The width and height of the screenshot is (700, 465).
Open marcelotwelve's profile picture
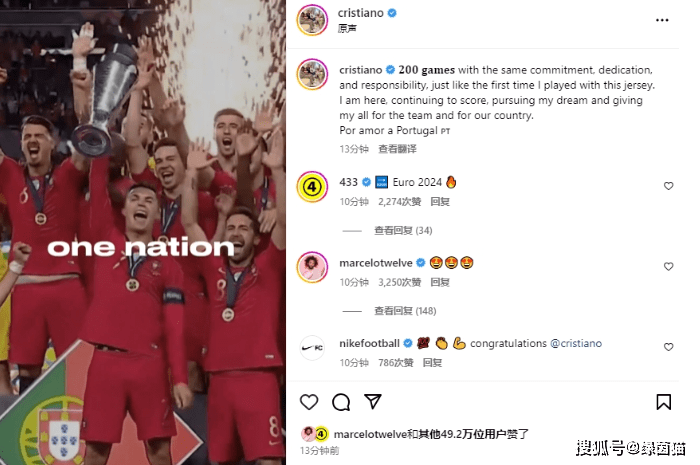312,267
